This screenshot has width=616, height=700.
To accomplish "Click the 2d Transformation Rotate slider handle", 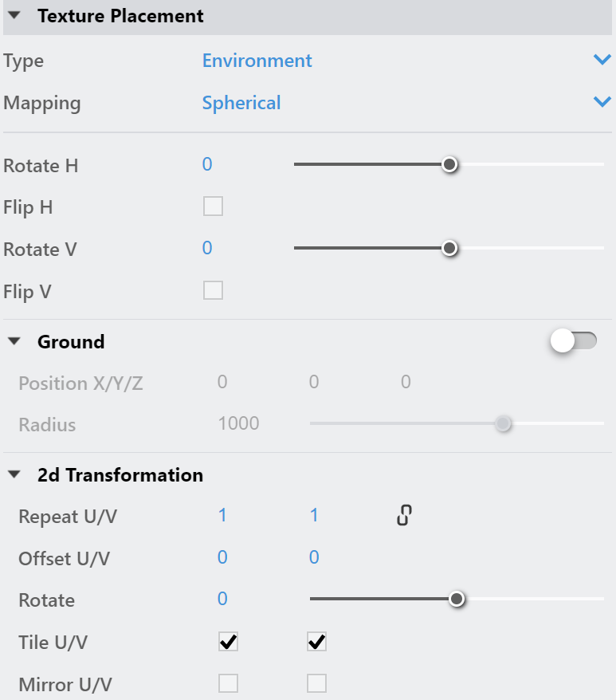I will tap(456, 599).
